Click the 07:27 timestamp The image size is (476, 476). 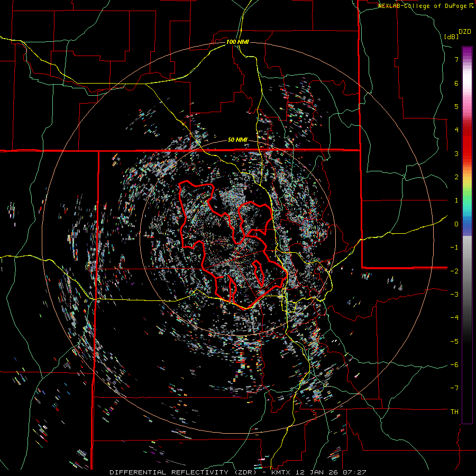click(353, 472)
